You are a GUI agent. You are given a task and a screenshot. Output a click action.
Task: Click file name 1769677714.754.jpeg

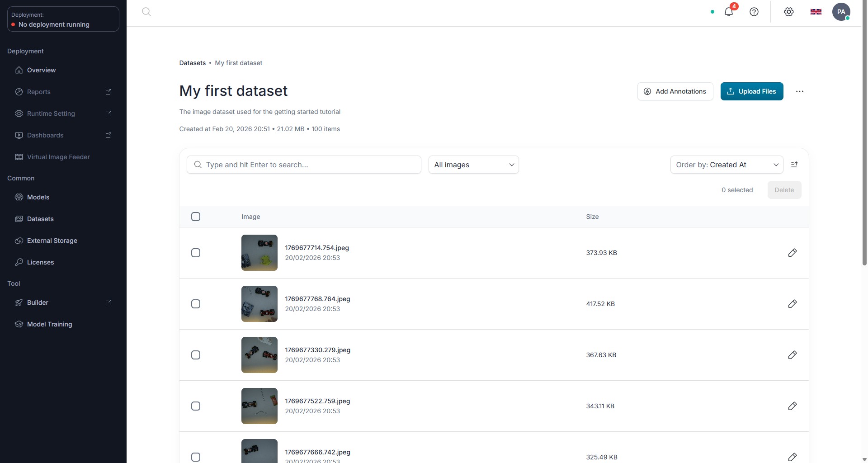317,248
